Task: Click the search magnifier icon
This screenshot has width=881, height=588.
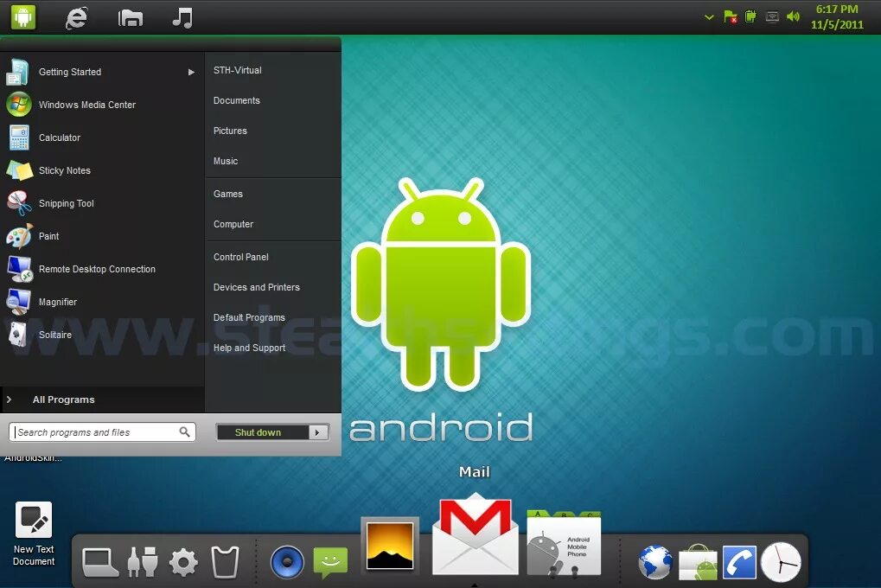Action: coord(184,431)
